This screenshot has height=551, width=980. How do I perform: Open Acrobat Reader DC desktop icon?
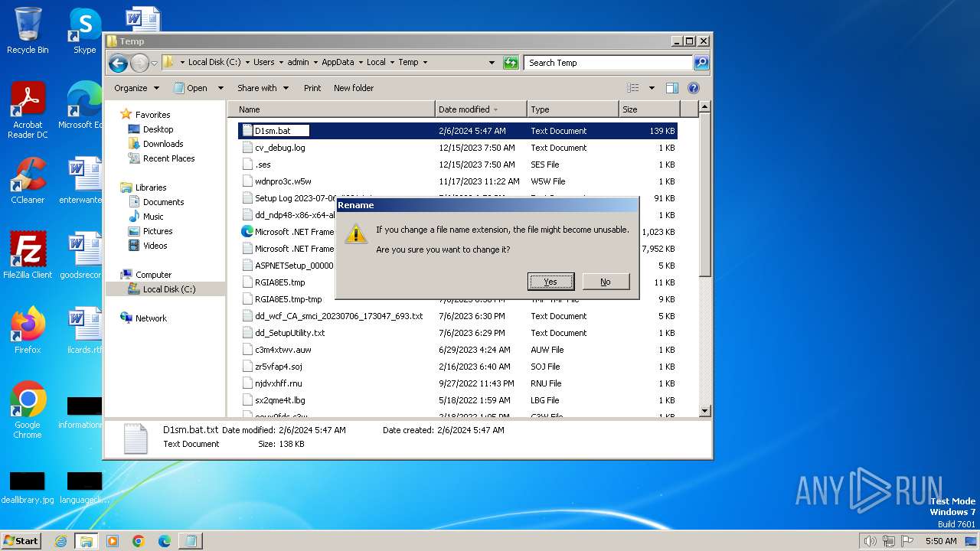pyautogui.click(x=28, y=110)
